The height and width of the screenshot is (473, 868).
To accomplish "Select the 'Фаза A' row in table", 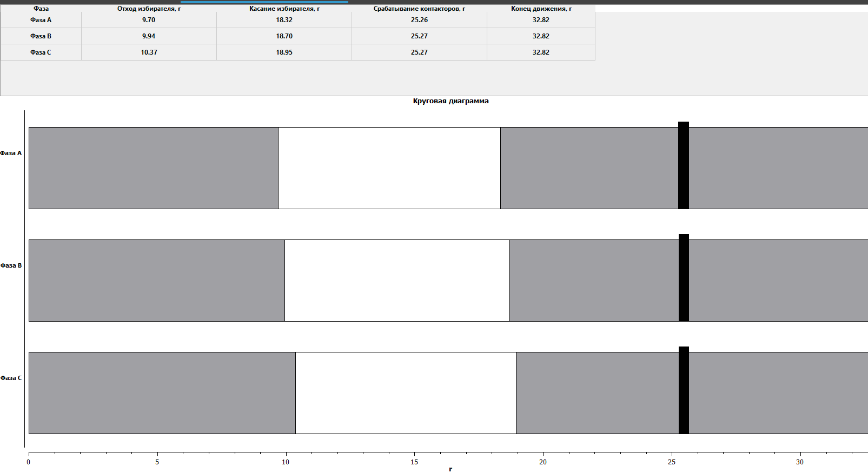I will pos(41,20).
